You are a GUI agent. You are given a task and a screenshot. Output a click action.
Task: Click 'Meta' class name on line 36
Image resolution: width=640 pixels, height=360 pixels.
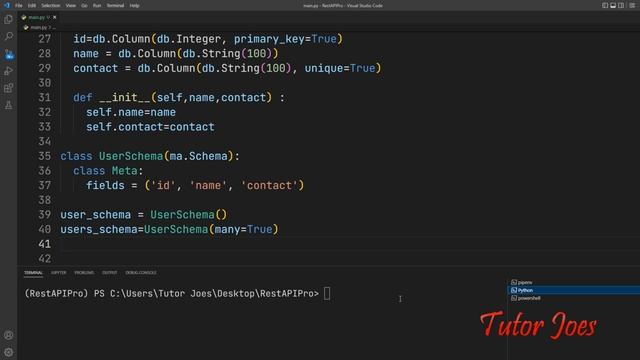(x=124, y=171)
